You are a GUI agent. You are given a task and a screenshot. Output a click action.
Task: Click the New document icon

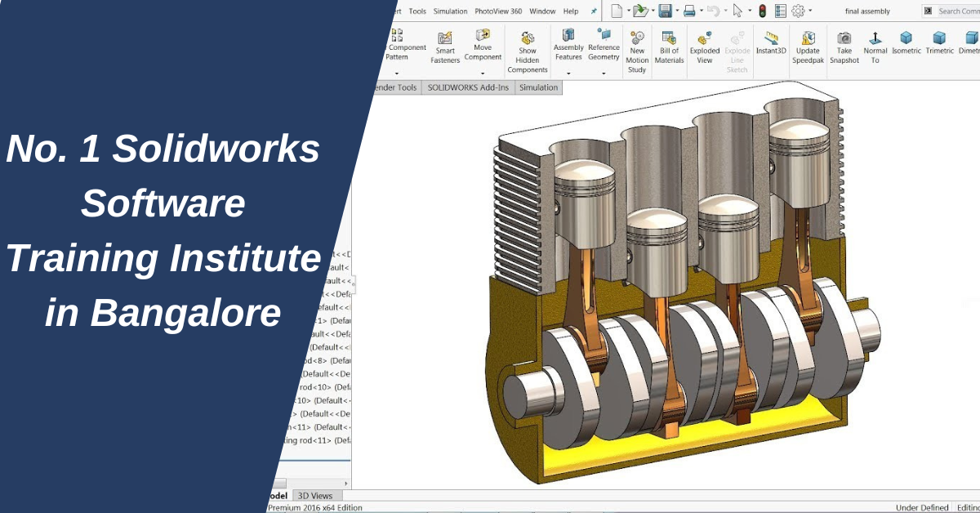point(617,11)
